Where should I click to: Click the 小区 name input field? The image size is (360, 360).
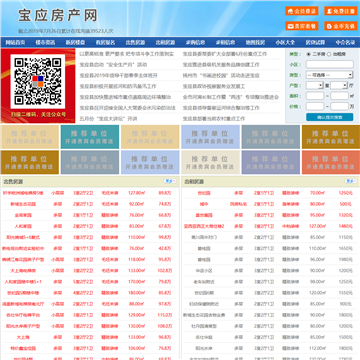(330, 64)
